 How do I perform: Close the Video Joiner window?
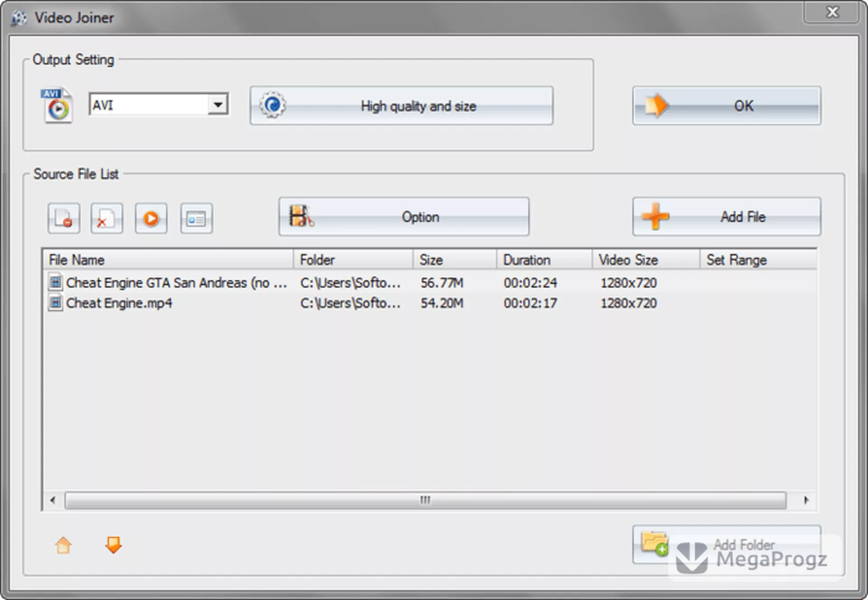point(831,12)
